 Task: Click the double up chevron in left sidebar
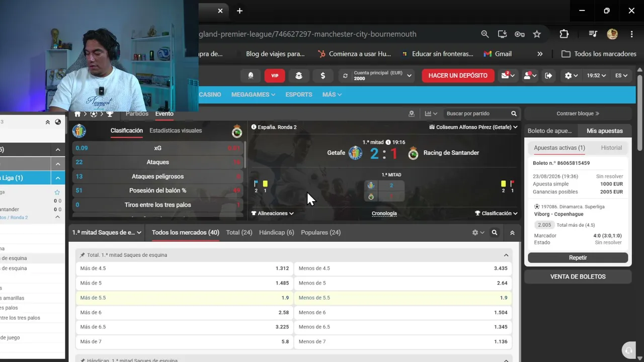48,122
